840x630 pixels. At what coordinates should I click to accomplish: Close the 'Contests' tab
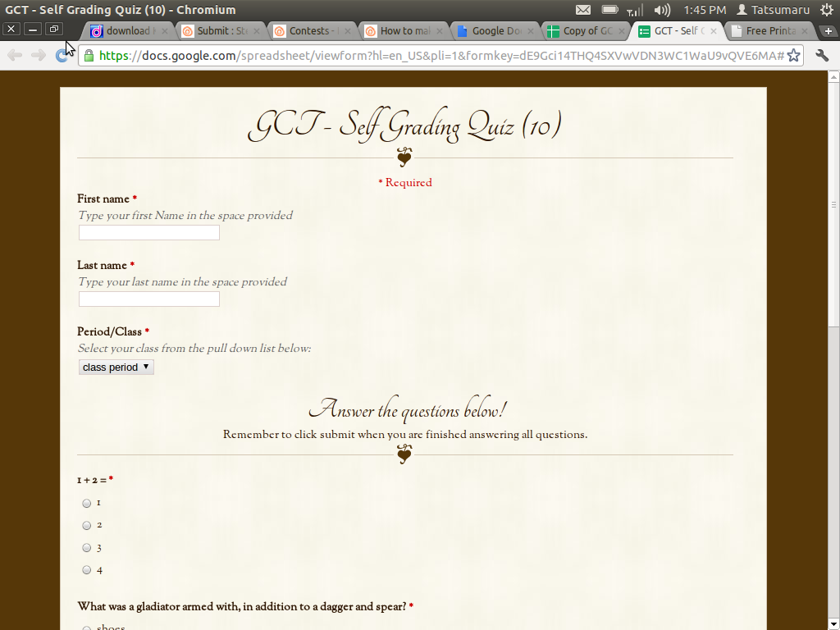pos(347,30)
